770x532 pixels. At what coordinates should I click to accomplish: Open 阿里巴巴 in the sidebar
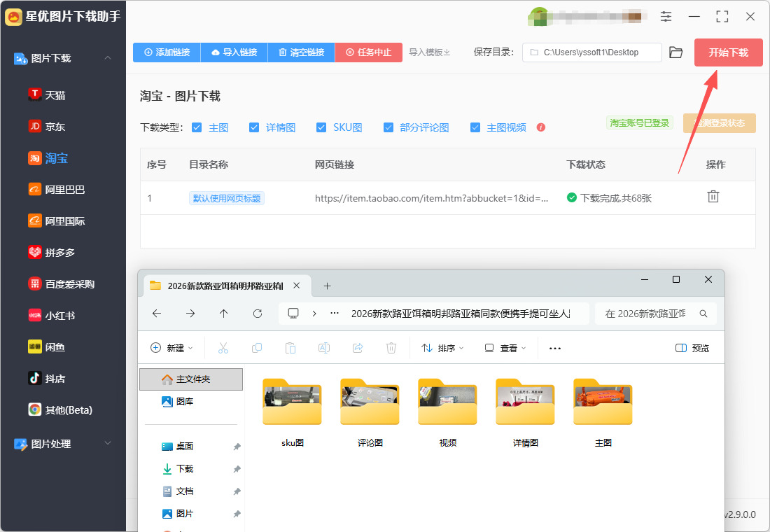57,189
